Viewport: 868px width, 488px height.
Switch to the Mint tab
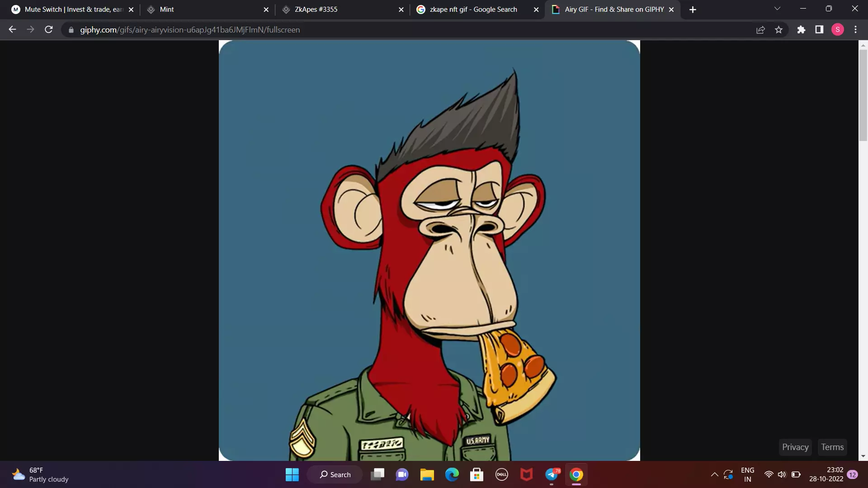[208, 9]
